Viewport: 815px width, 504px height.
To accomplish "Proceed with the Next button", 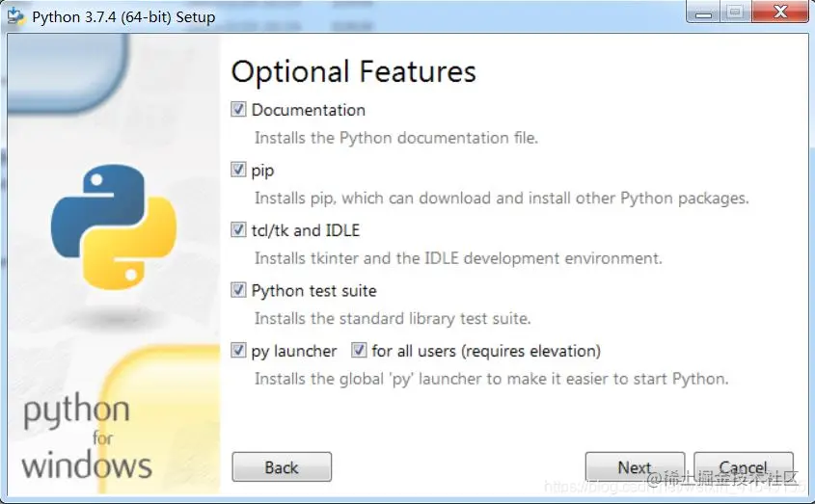I will coord(635,467).
